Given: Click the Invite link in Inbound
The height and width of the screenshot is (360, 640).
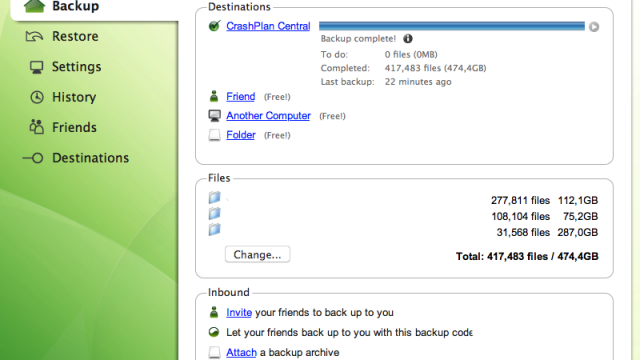Looking at the screenshot, I should [x=239, y=313].
